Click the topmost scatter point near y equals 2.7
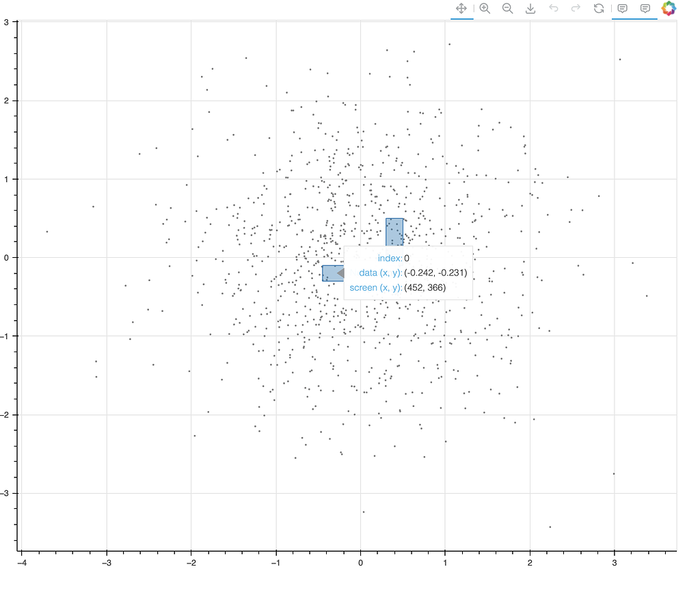Image resolution: width=700 pixels, height=595 pixels. click(x=448, y=43)
